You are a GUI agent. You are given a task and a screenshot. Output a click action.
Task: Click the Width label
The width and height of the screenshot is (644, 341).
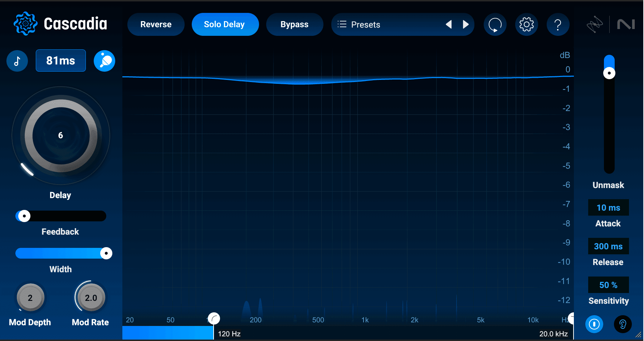click(60, 269)
